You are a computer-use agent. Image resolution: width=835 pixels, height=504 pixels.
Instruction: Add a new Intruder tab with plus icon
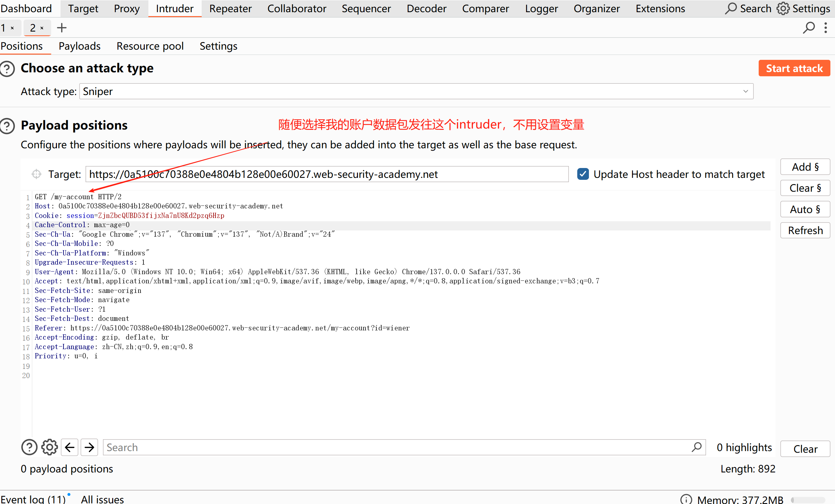tap(62, 28)
